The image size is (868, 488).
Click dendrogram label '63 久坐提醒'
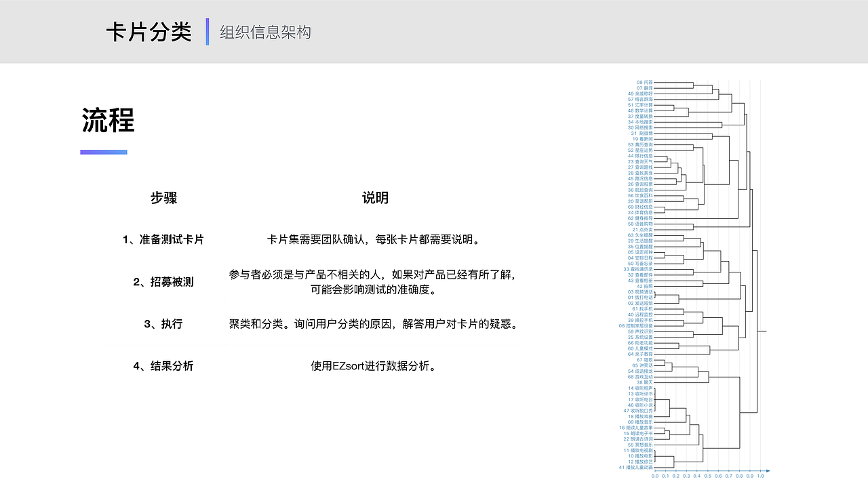641,235
